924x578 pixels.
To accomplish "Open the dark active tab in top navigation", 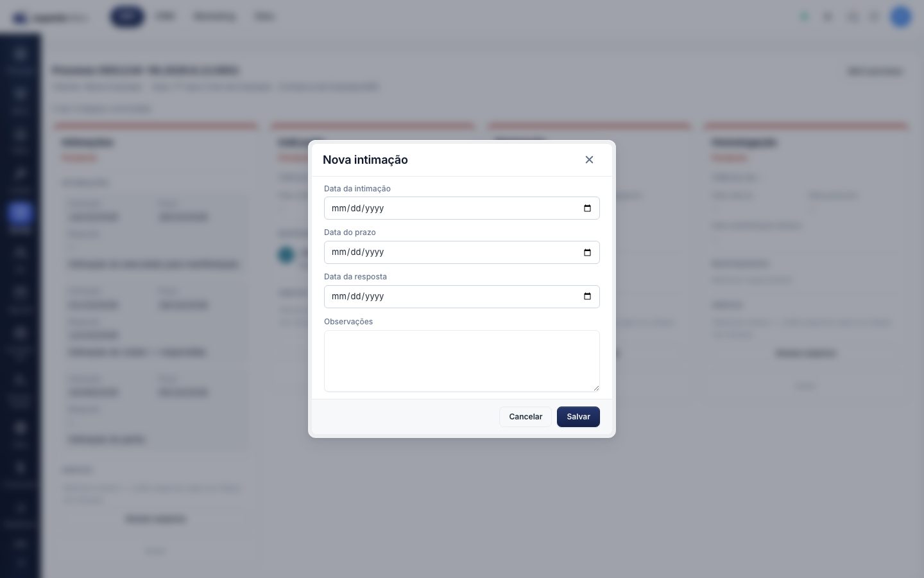I will [127, 16].
